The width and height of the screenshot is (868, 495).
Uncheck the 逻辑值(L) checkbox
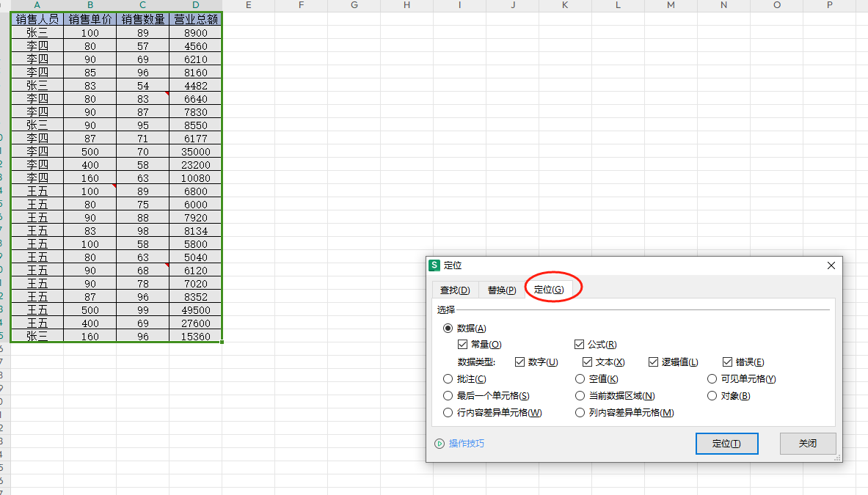coord(653,362)
